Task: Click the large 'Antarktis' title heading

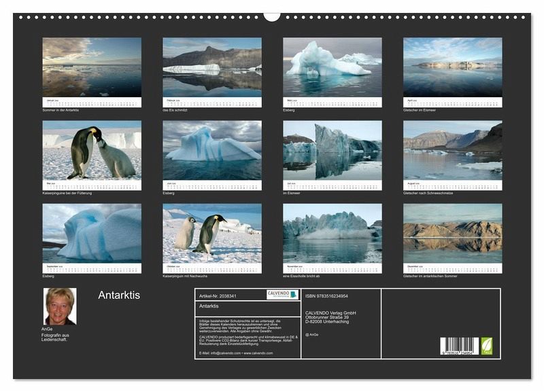Action: [x=119, y=295]
